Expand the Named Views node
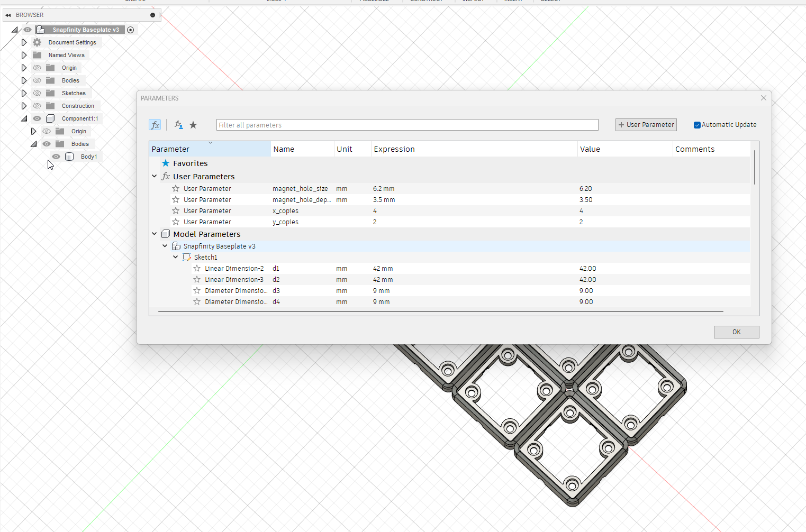Image resolution: width=806 pixels, height=532 pixels. point(24,55)
